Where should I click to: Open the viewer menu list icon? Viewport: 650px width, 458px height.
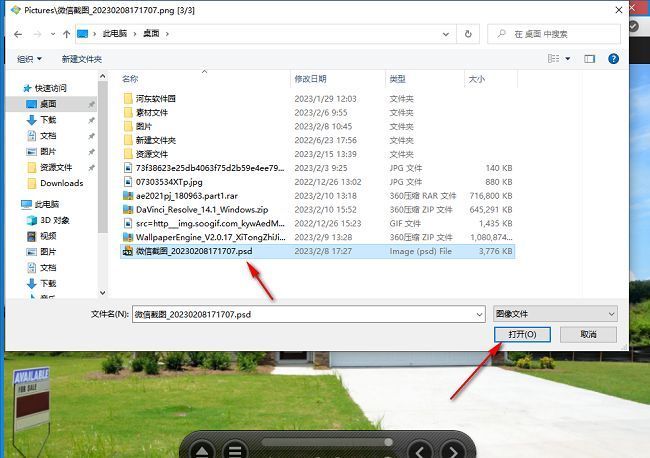coord(234,449)
